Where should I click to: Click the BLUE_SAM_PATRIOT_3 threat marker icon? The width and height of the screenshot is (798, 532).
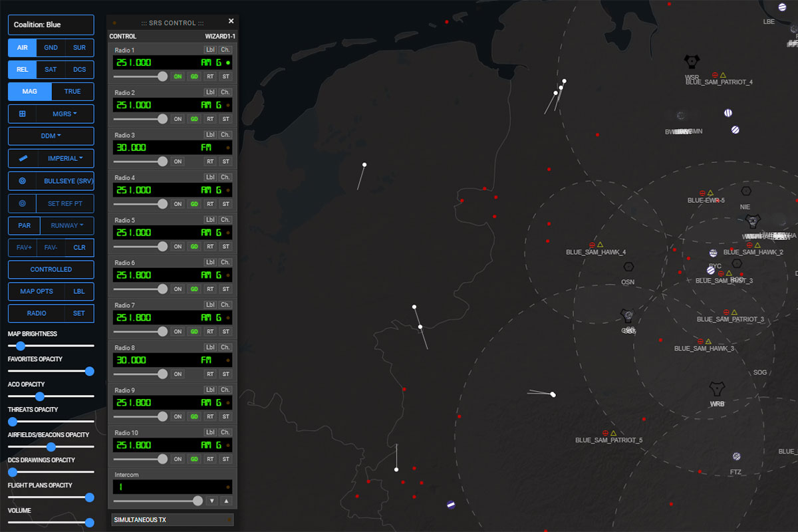[x=726, y=312]
